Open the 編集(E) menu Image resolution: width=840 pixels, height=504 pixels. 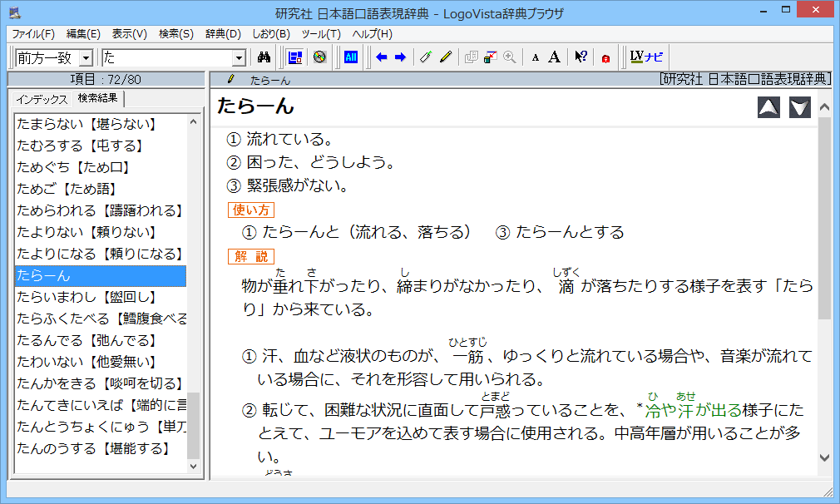click(83, 34)
